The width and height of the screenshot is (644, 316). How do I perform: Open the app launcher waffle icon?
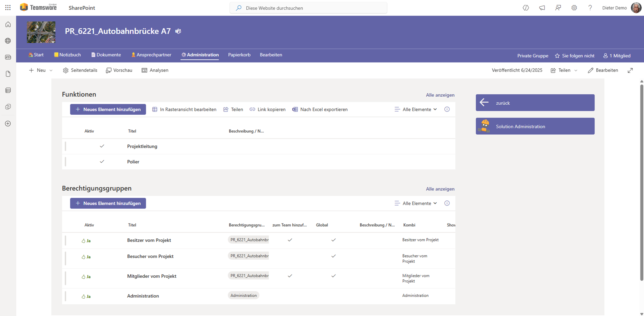point(8,8)
